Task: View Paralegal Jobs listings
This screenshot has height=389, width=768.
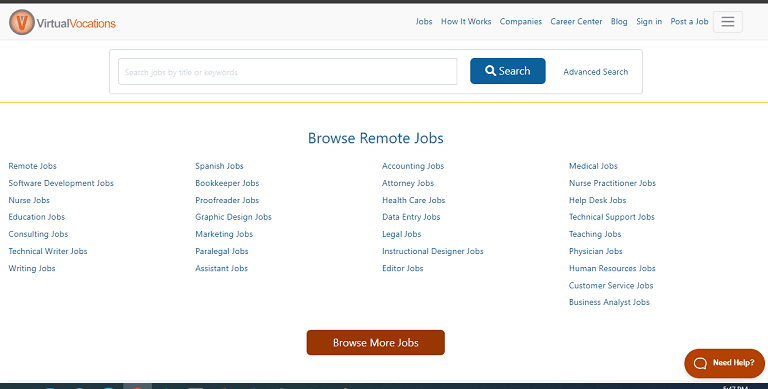Action: pos(222,251)
